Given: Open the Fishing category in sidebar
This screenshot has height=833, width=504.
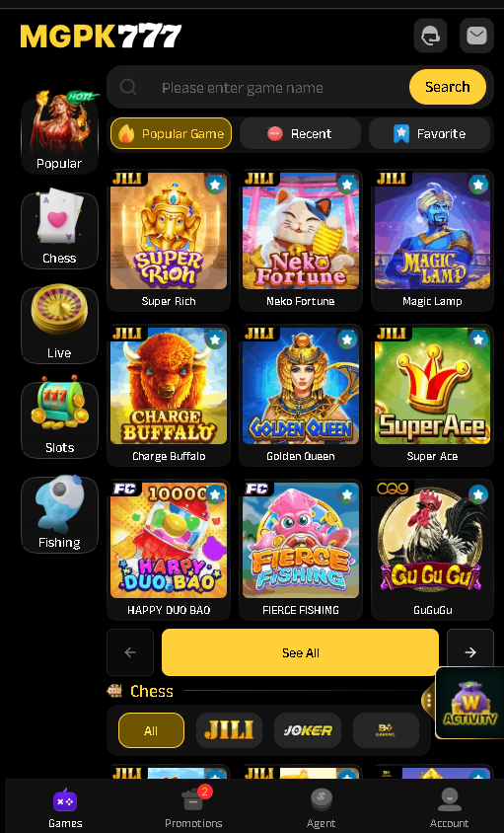Looking at the screenshot, I should [x=59, y=514].
